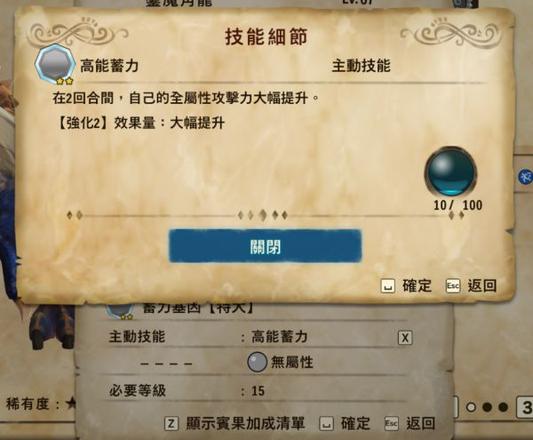Click the X key icon next to 高能蓄力 row

(x=405, y=338)
